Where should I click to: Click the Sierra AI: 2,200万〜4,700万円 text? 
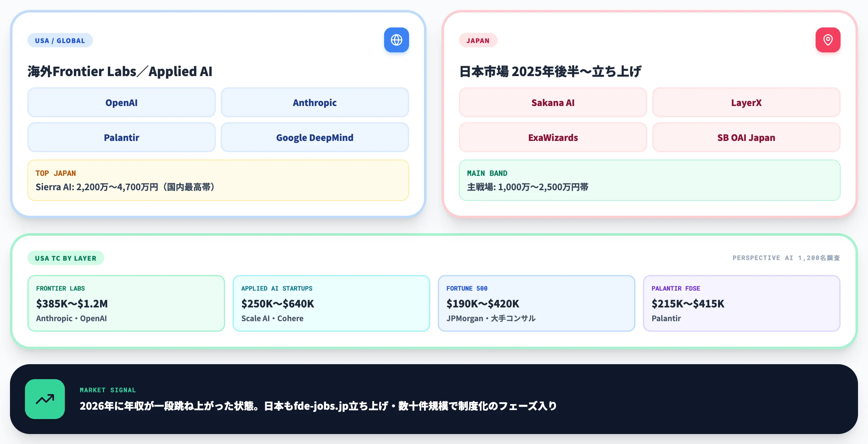125,187
